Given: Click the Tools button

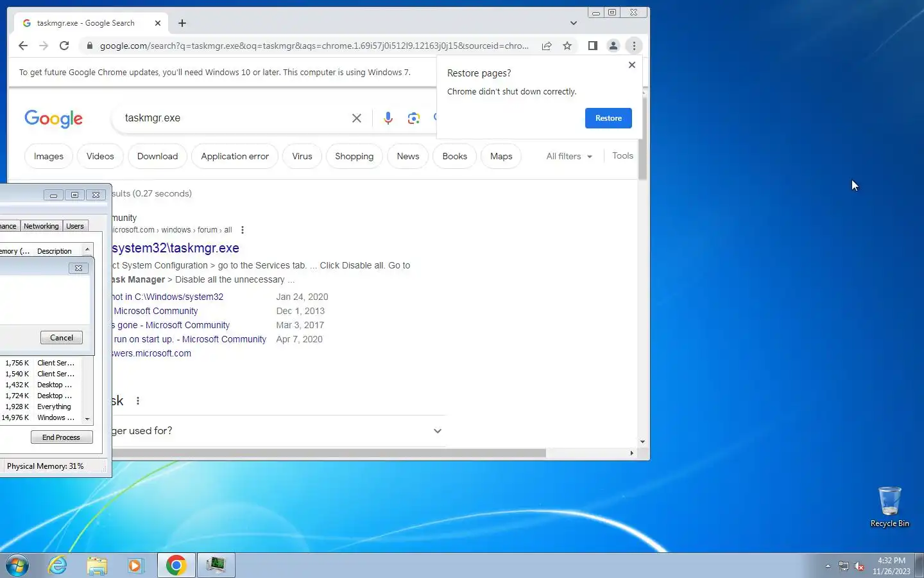Looking at the screenshot, I should [622, 155].
